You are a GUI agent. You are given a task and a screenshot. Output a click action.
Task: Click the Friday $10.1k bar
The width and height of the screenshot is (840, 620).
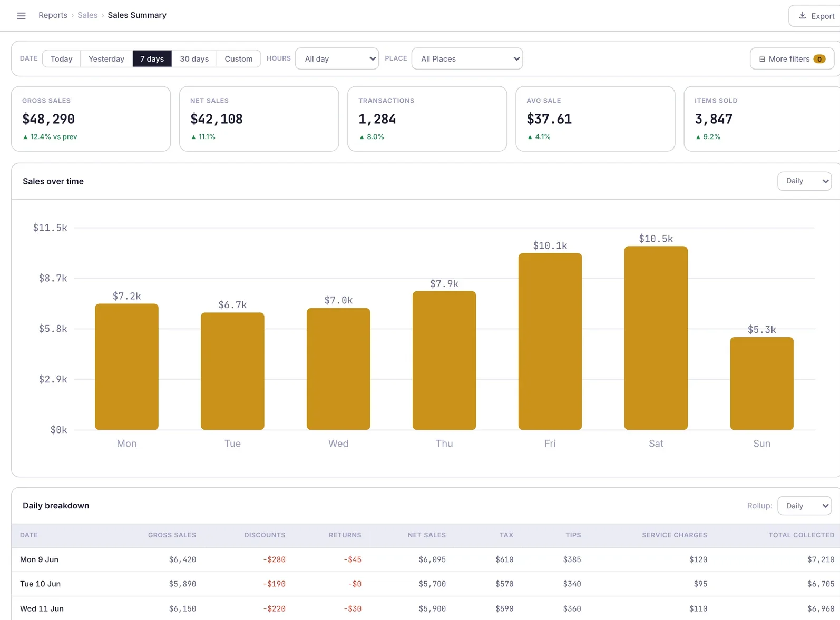point(550,341)
